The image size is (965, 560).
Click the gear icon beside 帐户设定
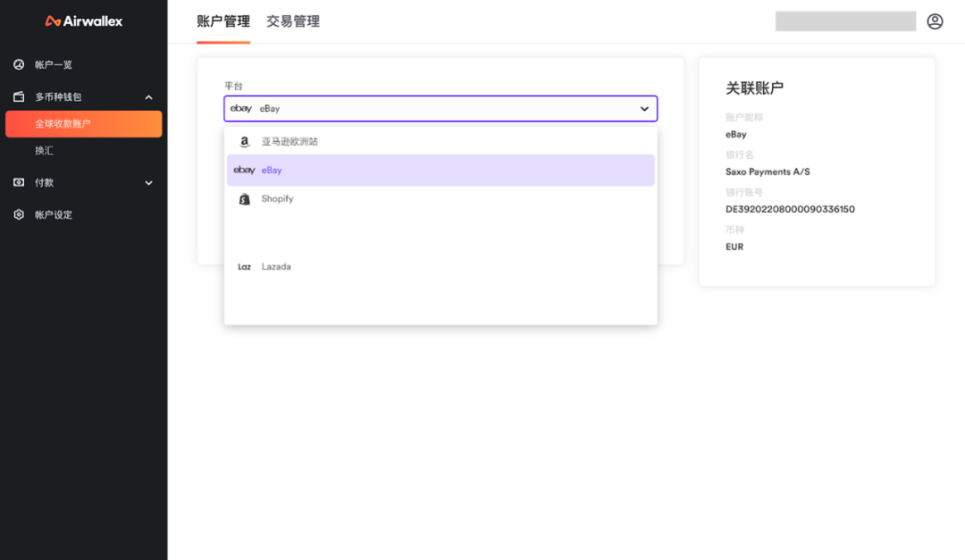coord(19,214)
